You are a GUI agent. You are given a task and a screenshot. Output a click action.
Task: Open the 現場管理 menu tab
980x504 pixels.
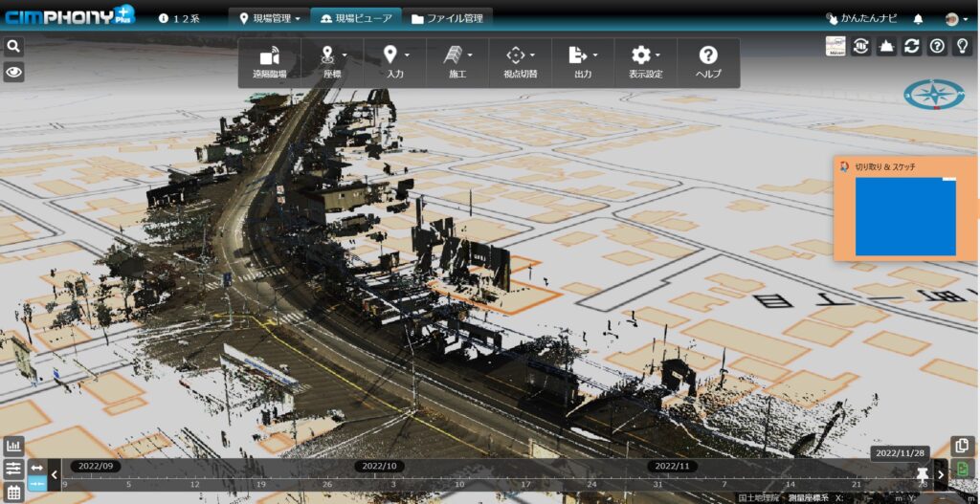[x=273, y=18]
